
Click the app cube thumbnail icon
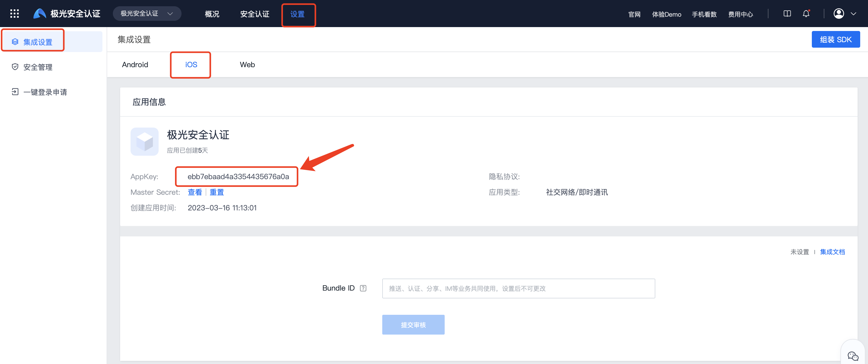[x=145, y=141]
